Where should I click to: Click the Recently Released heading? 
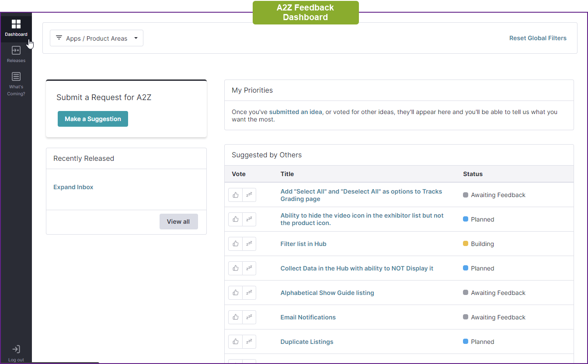tap(84, 158)
